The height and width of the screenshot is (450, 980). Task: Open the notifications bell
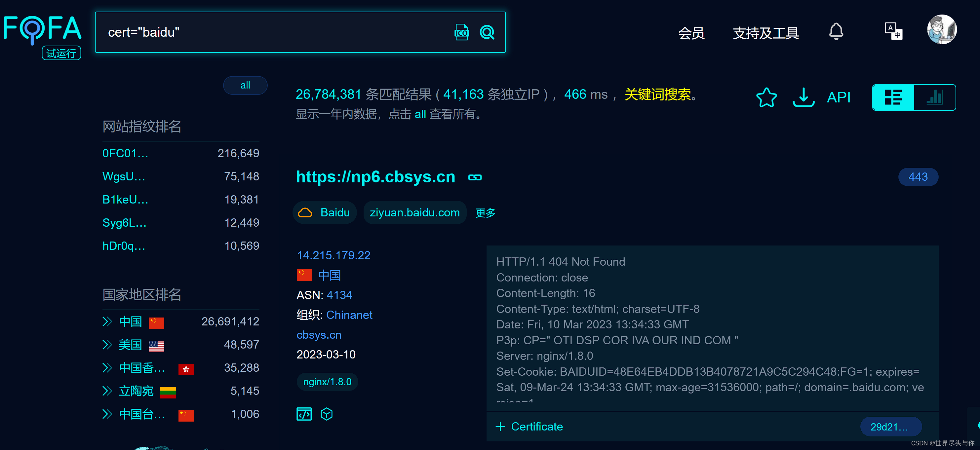pyautogui.click(x=836, y=32)
